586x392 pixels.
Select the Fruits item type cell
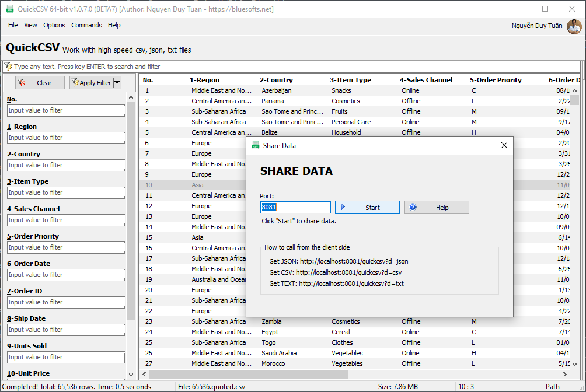coord(339,111)
